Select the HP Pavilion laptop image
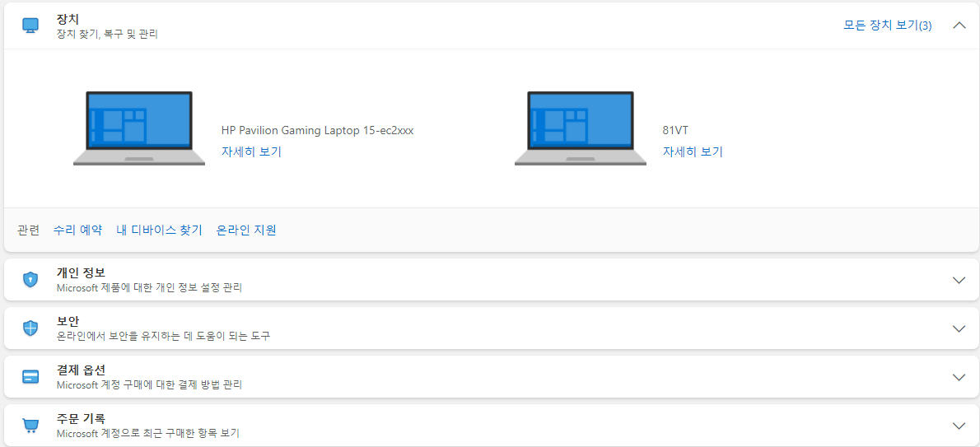Viewport: 980px width, 447px height. (139, 128)
